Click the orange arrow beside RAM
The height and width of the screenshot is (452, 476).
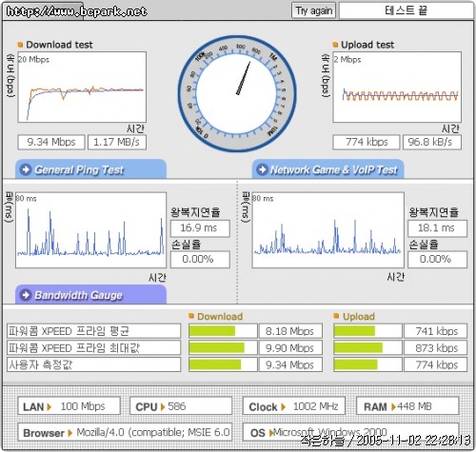(x=393, y=406)
